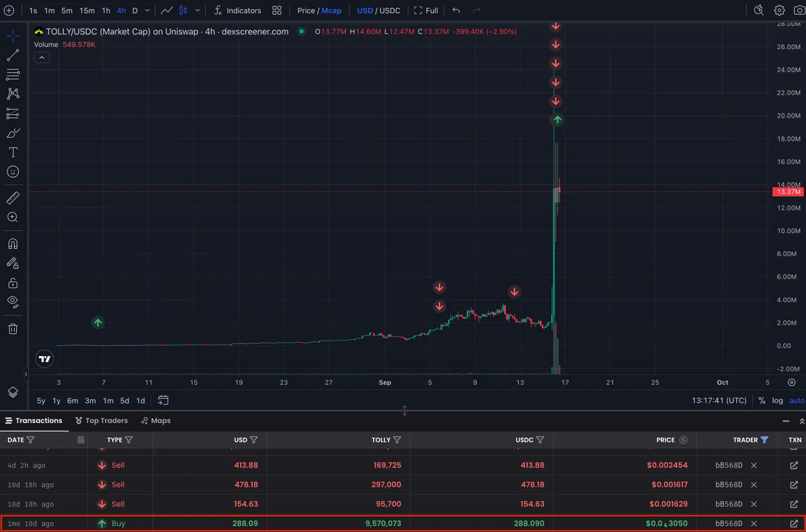
Task: Open forecasting and measurement tools
Action: (x=13, y=114)
